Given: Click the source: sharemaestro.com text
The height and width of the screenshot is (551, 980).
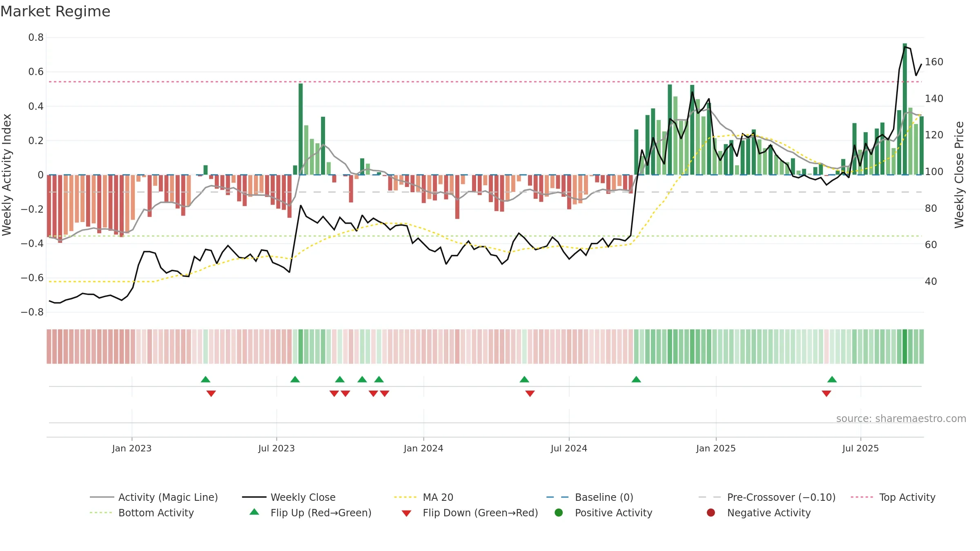Looking at the screenshot, I should pos(901,419).
